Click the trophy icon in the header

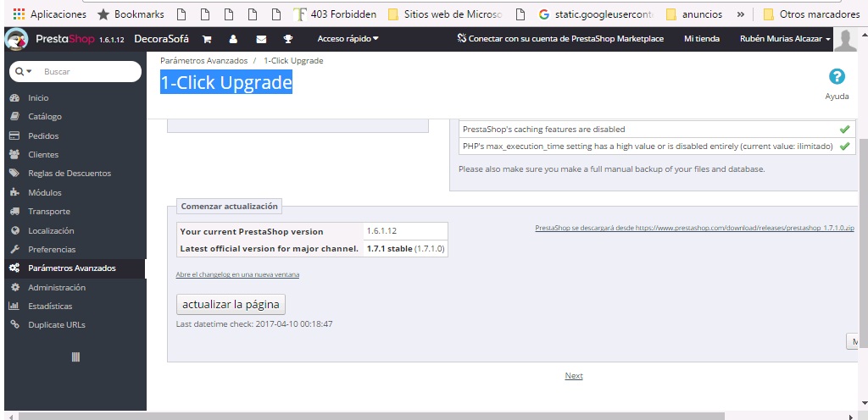pos(288,39)
